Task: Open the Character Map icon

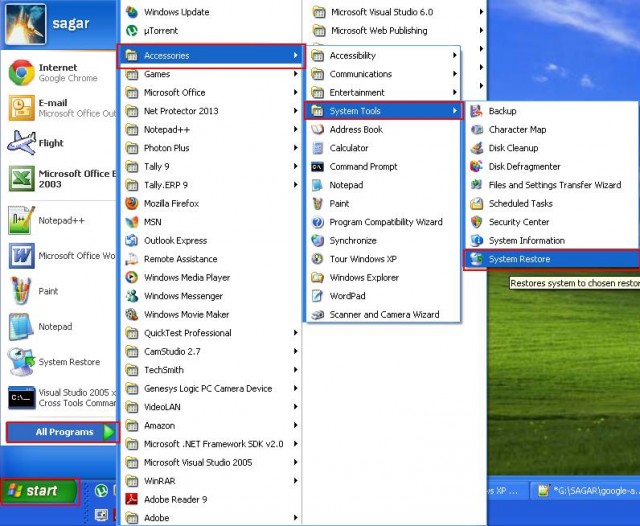Action: coord(477,129)
